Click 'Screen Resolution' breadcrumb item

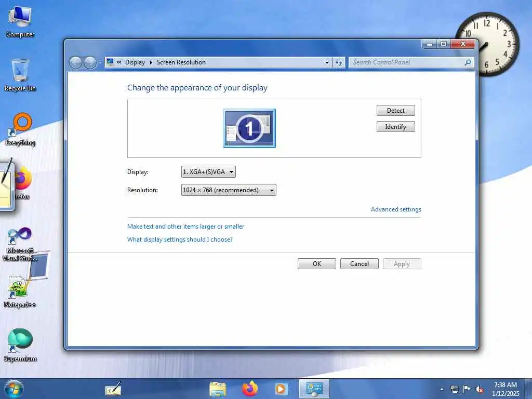(181, 62)
